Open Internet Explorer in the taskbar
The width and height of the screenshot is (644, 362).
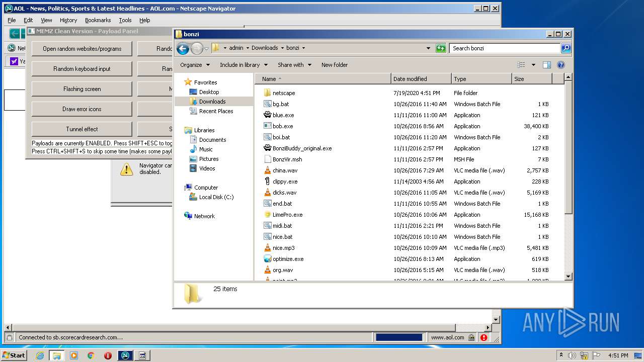(40, 355)
